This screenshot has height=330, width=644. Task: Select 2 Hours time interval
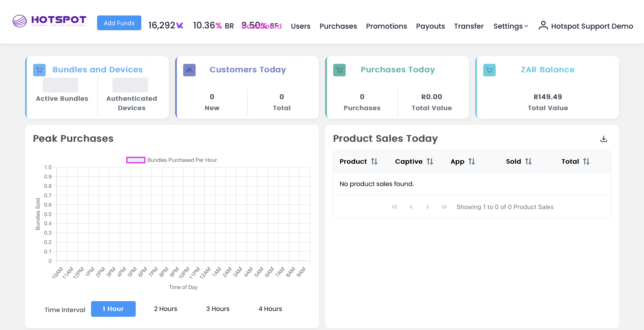pos(165,309)
